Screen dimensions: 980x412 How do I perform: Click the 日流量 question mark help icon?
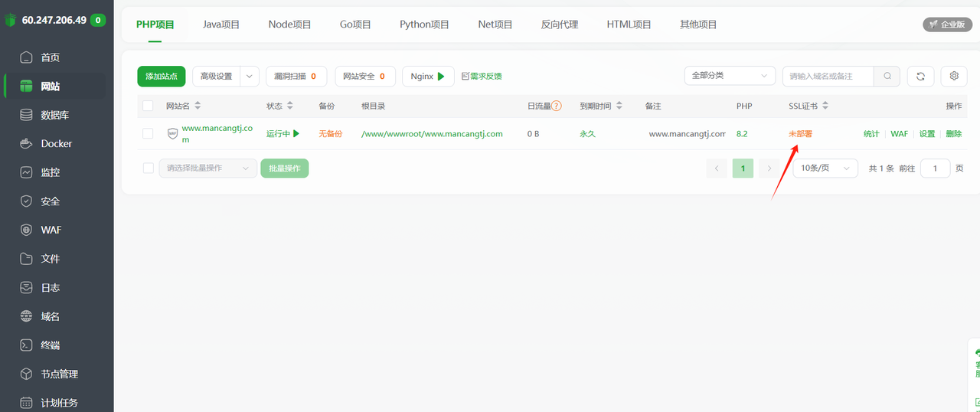click(557, 106)
